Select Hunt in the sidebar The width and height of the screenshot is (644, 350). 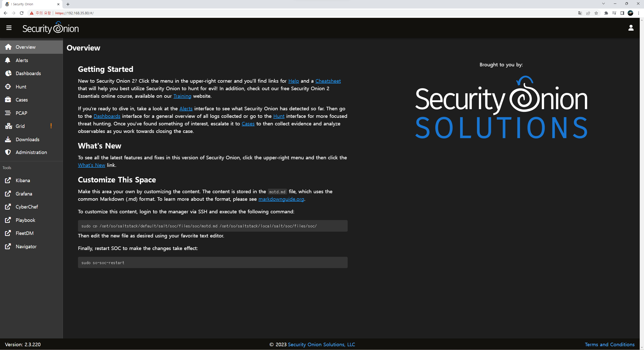click(31, 87)
